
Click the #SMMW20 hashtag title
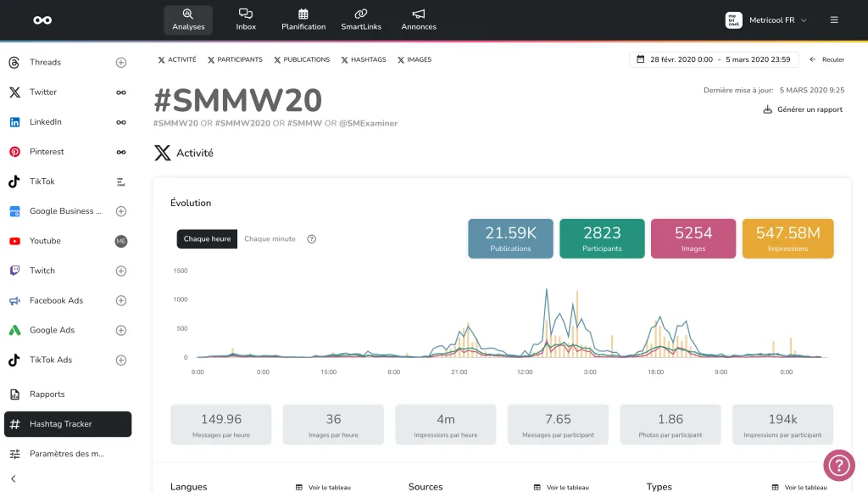coord(237,100)
